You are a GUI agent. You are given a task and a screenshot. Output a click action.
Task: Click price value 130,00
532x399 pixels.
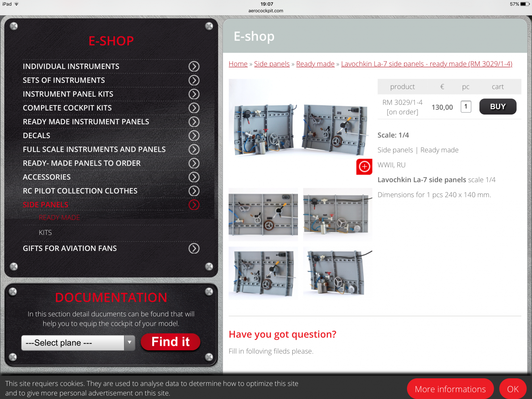pos(442,107)
